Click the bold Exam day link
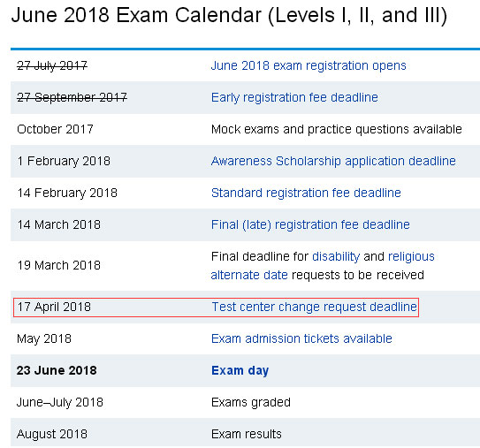Screen dimensions: 480x448 [240, 370]
